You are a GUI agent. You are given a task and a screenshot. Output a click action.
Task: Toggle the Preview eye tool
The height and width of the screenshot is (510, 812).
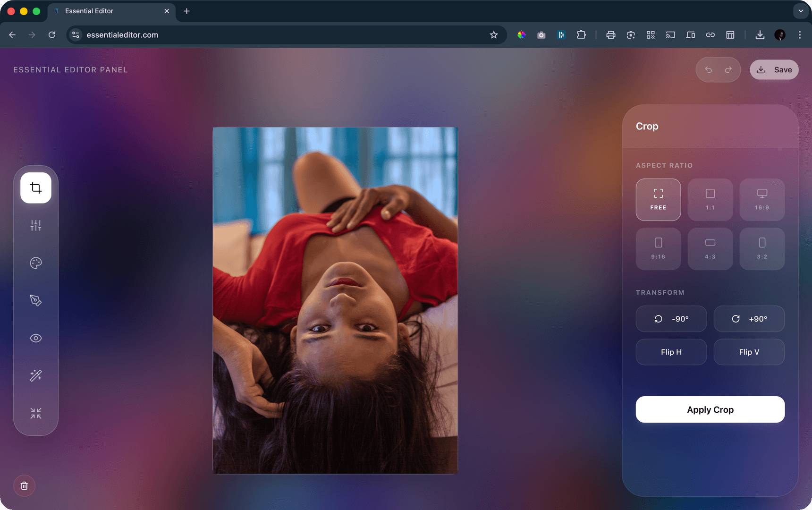click(x=36, y=338)
